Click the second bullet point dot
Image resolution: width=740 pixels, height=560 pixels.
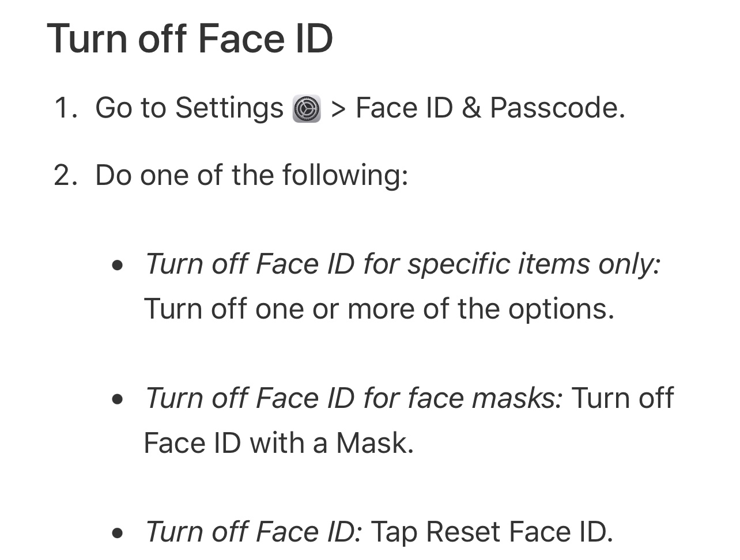tap(118, 399)
